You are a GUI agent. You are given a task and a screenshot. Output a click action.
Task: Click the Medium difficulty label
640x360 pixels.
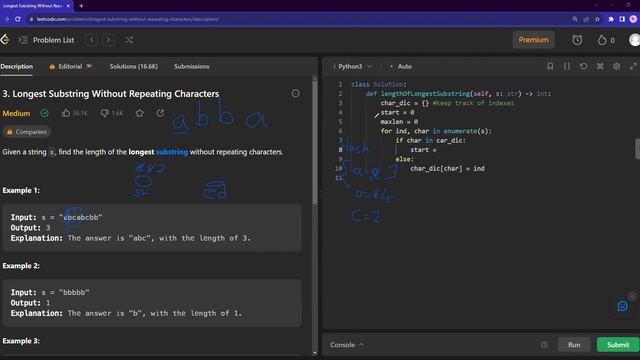[x=16, y=113]
